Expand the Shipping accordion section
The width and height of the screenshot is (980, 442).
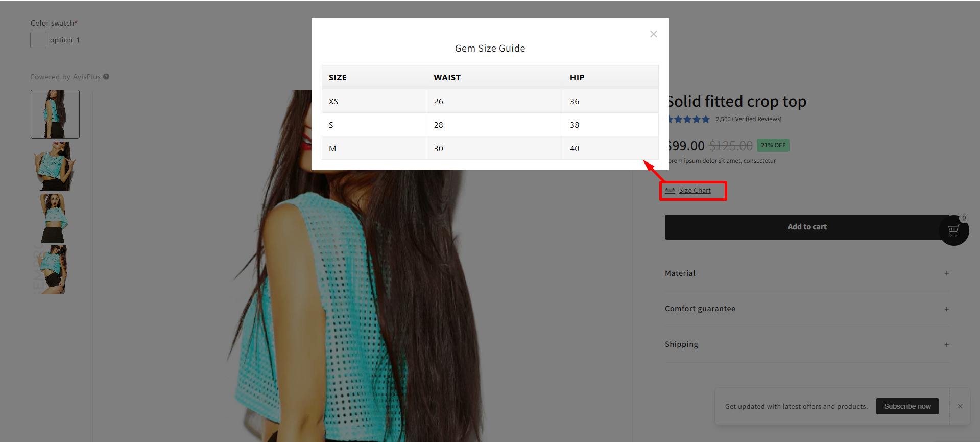[x=681, y=344]
